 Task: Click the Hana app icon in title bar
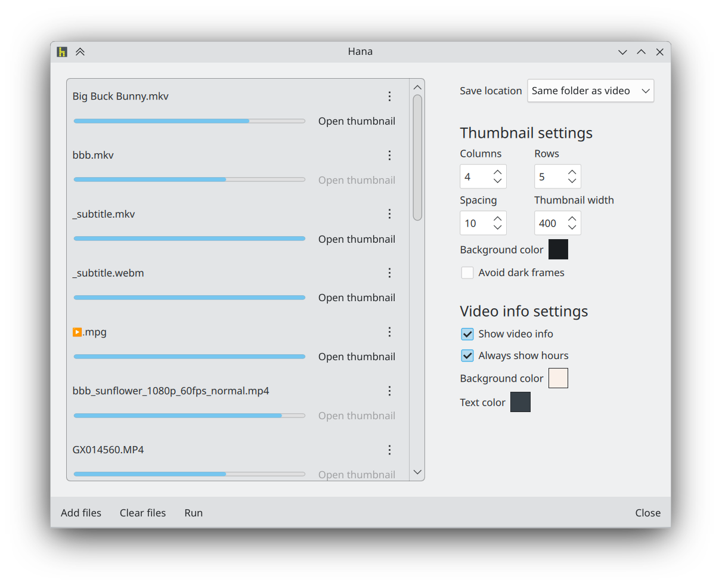(x=62, y=52)
